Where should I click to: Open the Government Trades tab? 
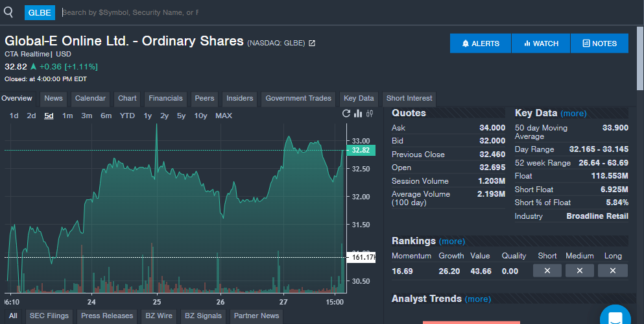tap(298, 99)
